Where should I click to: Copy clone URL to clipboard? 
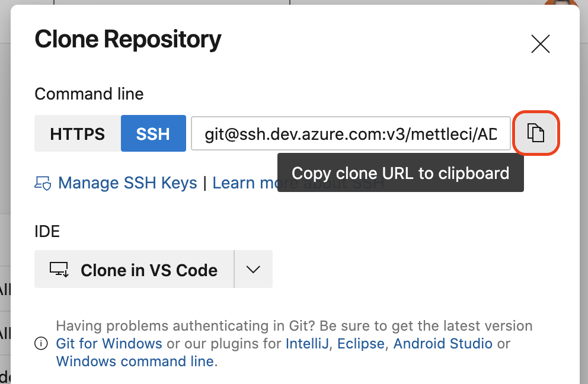[x=536, y=133]
